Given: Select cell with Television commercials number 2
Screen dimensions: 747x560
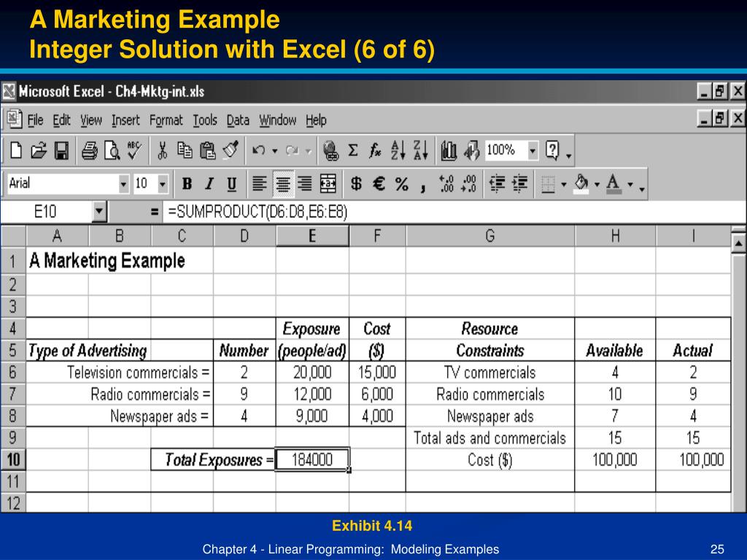Looking at the screenshot, I should [244, 372].
